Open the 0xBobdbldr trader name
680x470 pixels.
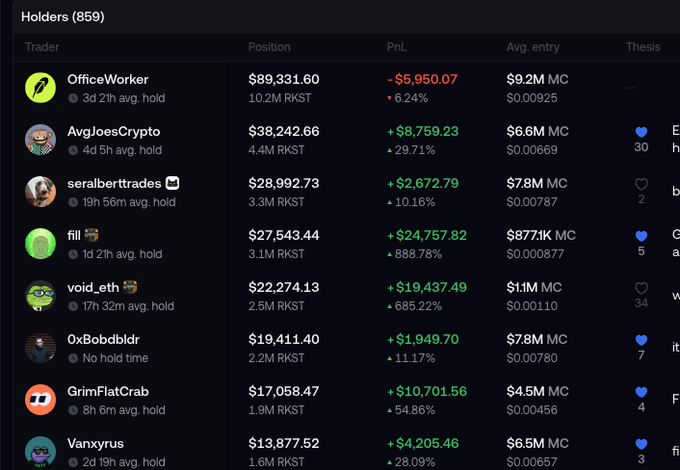click(x=103, y=339)
